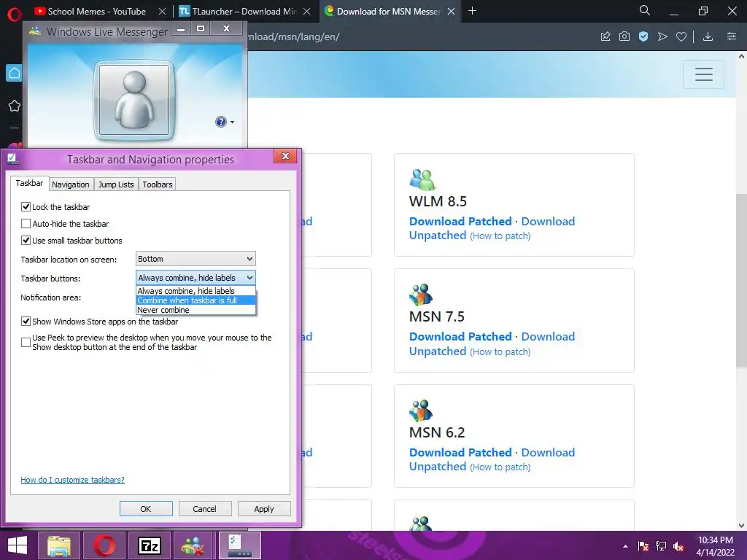The width and height of the screenshot is (747, 560).
Task: Open Taskbar location on screen dropdown
Action: coord(196,259)
